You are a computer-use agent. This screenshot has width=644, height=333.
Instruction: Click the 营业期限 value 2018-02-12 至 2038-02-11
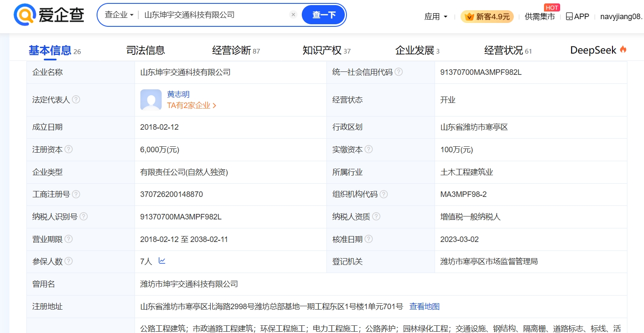(x=184, y=239)
